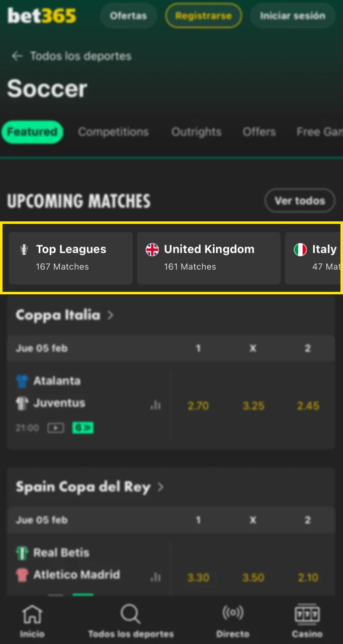
Task: Select the Top Leagues card
Action: tap(70, 258)
